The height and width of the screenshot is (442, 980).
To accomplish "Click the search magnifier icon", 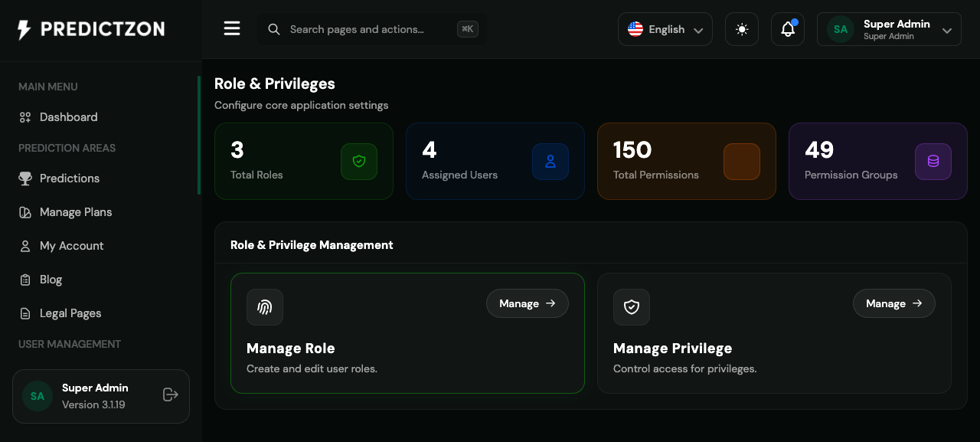I will tap(273, 29).
